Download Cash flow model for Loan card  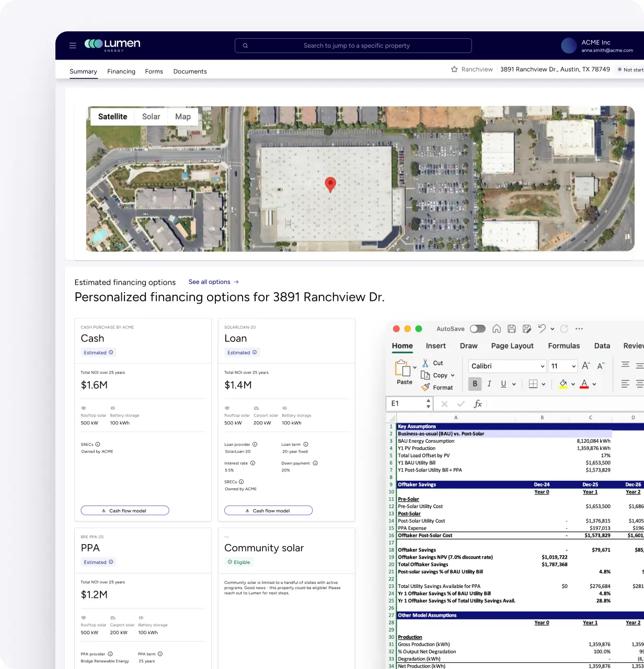click(x=268, y=511)
